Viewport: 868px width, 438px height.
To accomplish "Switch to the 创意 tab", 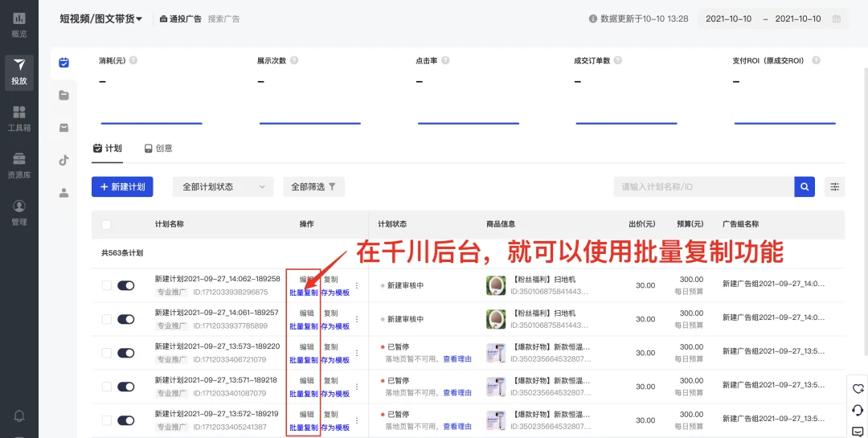I will [158, 149].
